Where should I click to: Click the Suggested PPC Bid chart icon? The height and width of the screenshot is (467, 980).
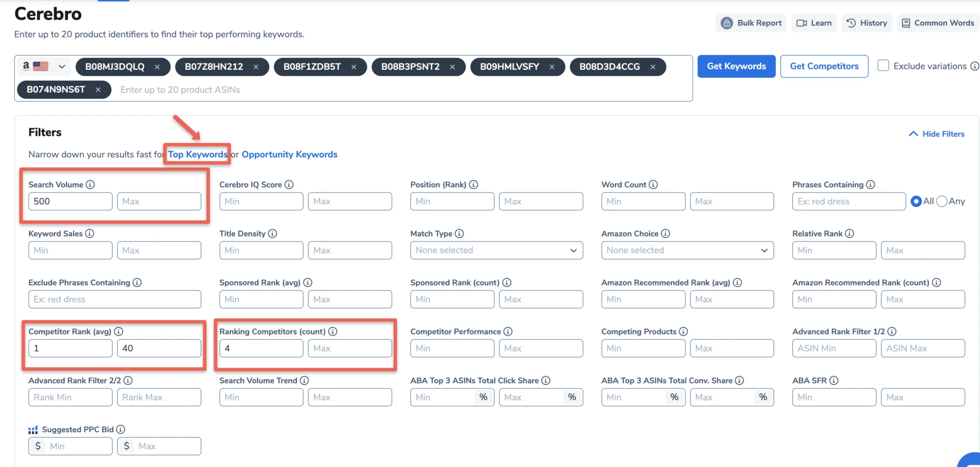(x=33, y=430)
